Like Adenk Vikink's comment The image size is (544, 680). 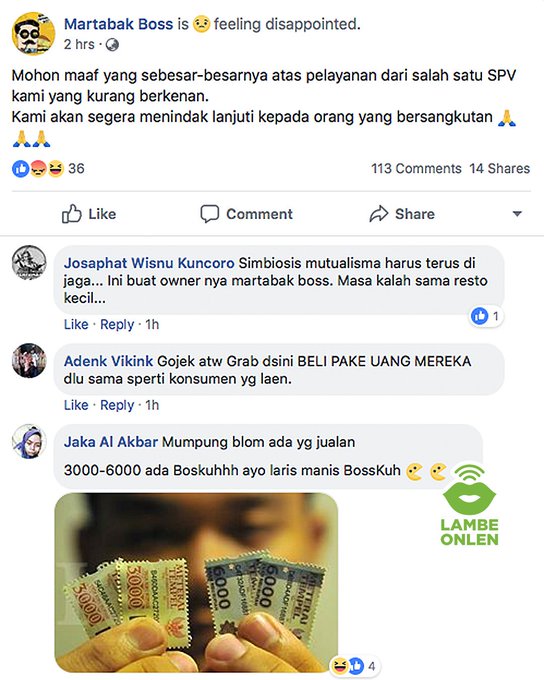click(x=76, y=405)
